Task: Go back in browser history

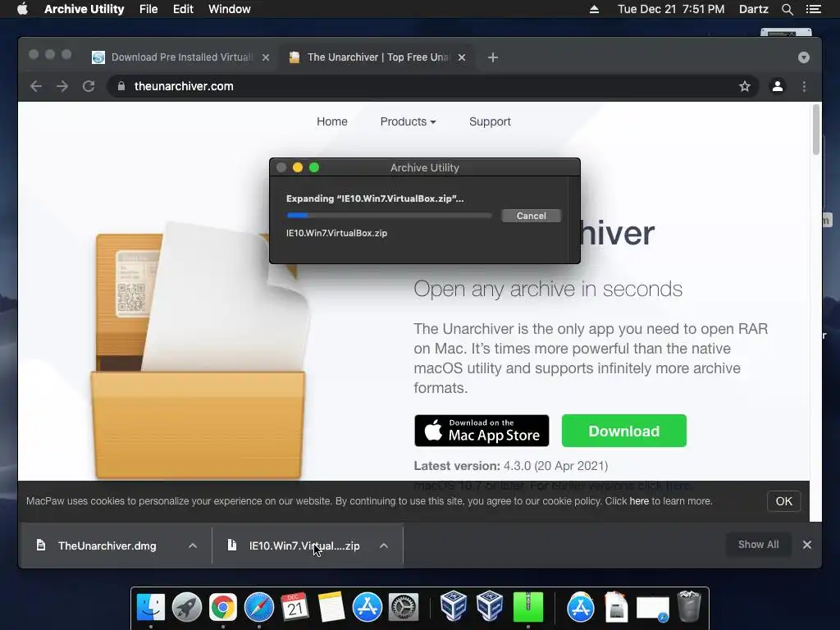Action: (x=36, y=86)
